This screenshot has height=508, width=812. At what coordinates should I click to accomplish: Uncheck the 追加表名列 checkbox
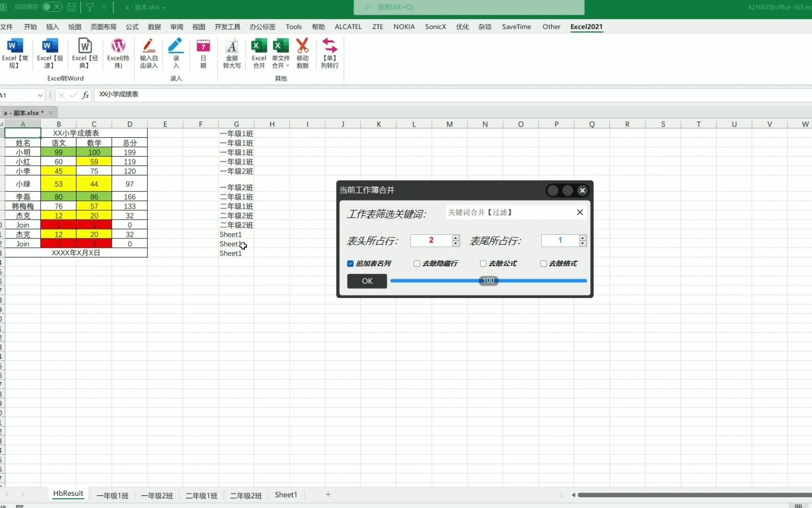[350, 263]
